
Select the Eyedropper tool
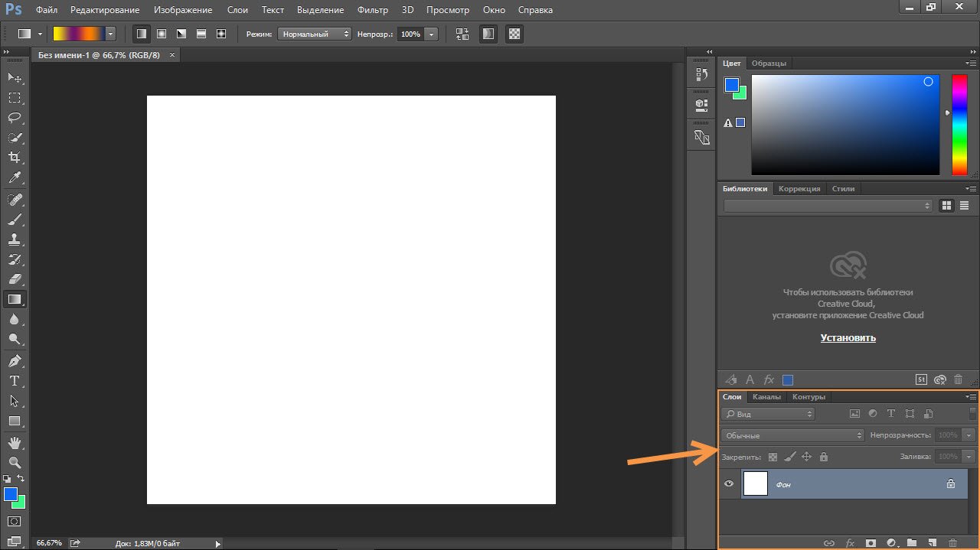(15, 177)
